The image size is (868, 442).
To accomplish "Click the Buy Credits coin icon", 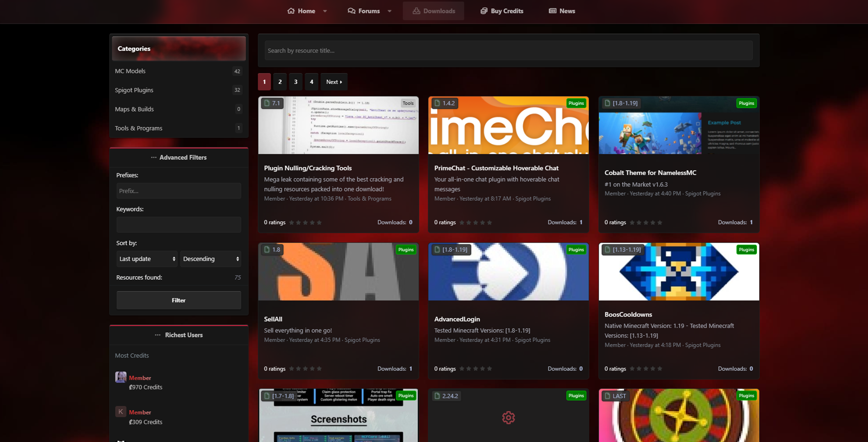I will (x=484, y=11).
